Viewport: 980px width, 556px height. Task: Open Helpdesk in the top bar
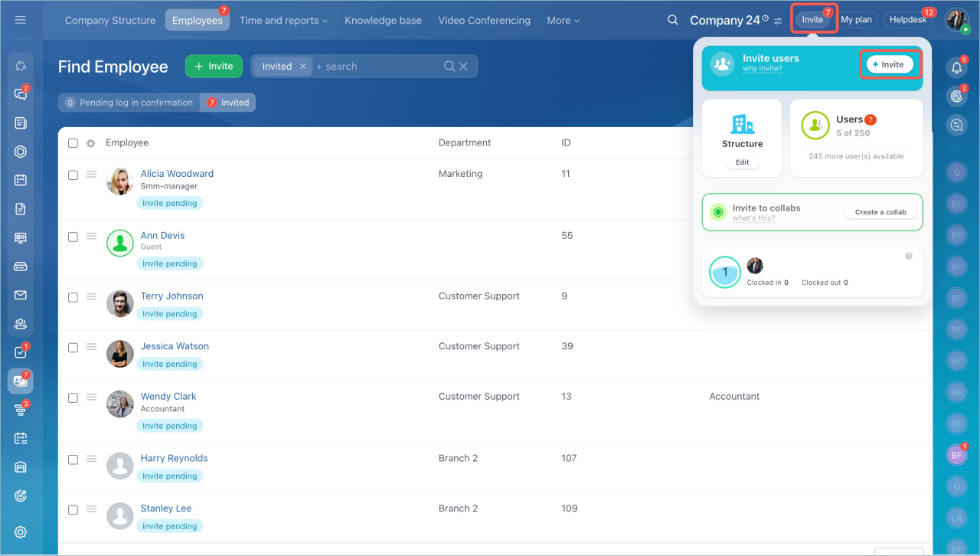click(909, 20)
